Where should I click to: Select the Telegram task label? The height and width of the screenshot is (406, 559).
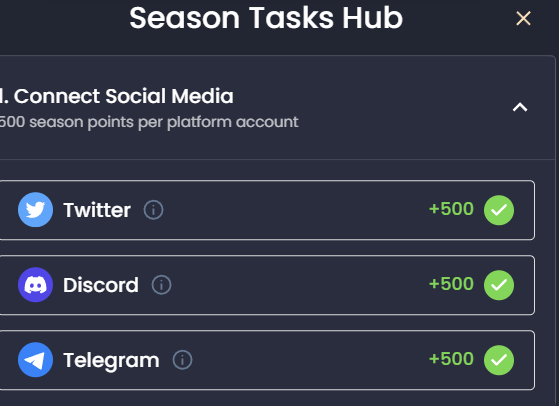coord(111,361)
